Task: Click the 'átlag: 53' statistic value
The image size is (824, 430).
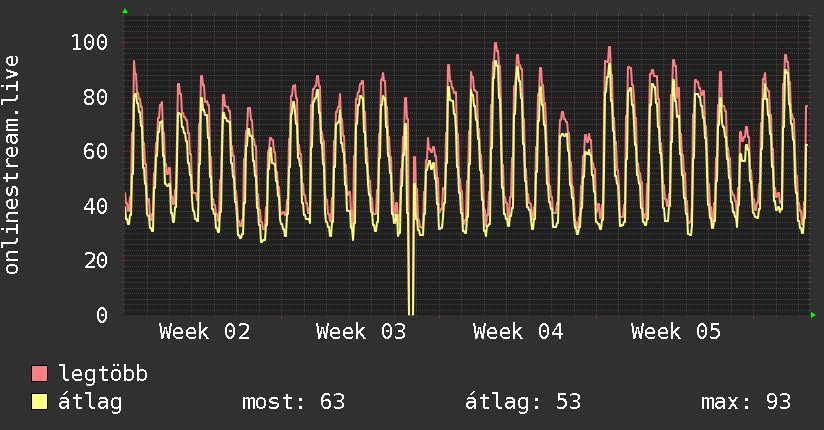Action: pos(523,402)
